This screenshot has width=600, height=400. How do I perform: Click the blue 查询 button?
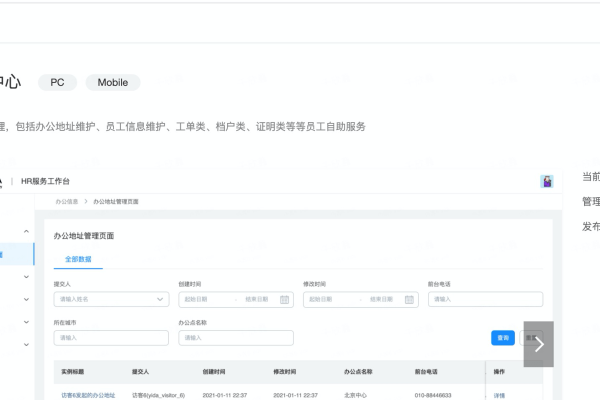click(x=503, y=338)
